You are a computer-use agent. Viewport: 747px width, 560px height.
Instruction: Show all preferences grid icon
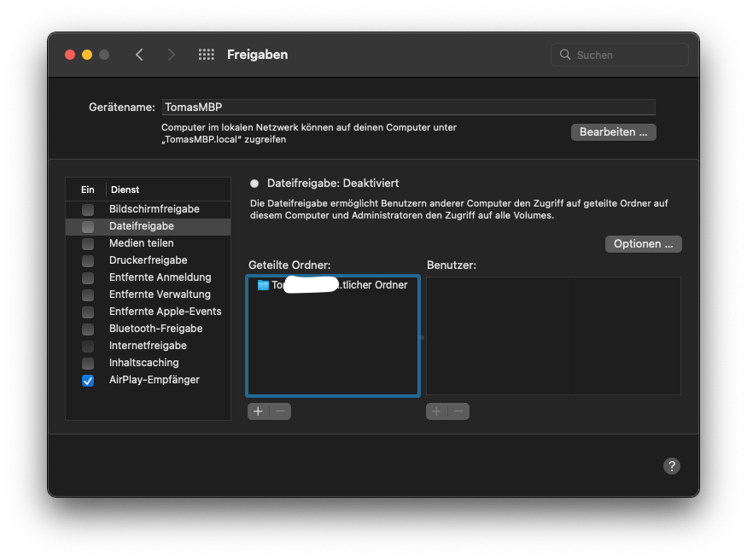207,55
